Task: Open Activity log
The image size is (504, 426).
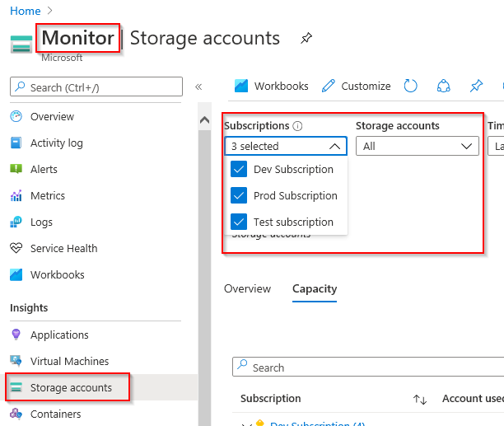Action: [x=57, y=143]
